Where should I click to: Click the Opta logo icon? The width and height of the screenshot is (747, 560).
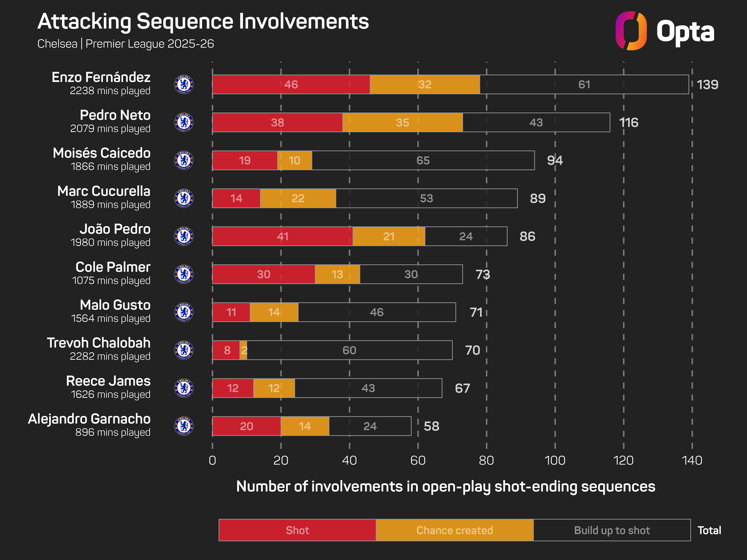(630, 31)
